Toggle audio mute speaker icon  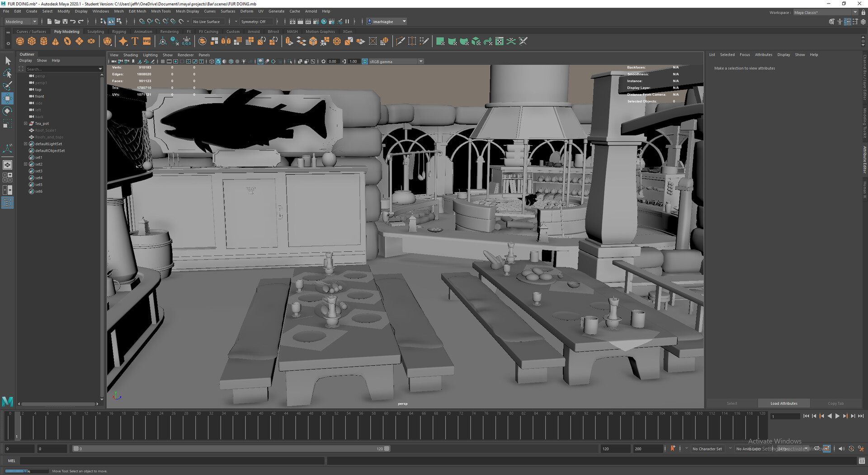pyautogui.click(x=841, y=449)
